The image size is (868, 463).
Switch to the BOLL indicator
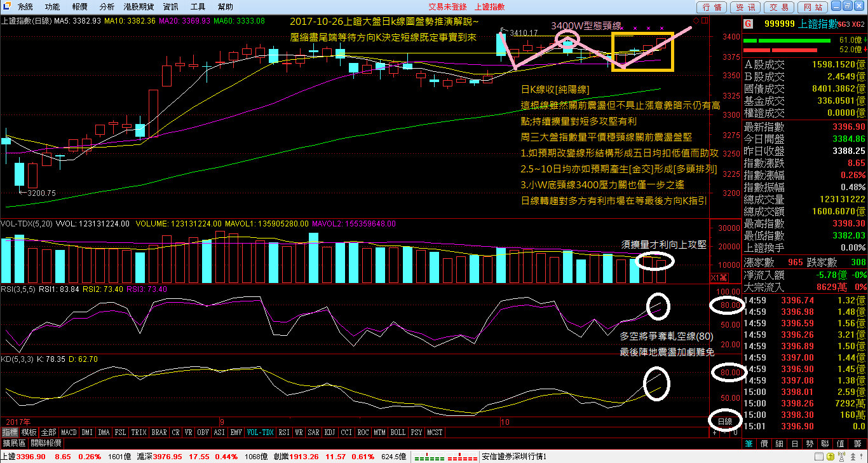398,432
